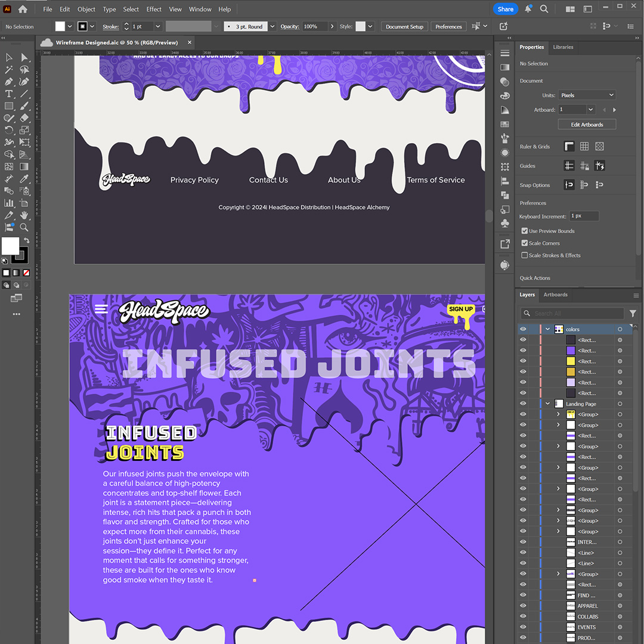Go to next artboard arrow

[x=614, y=110]
